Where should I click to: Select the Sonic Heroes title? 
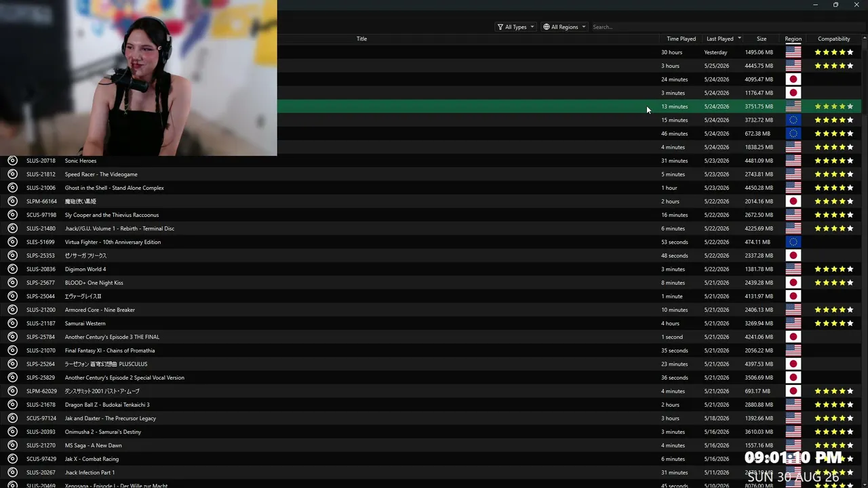[x=81, y=161]
